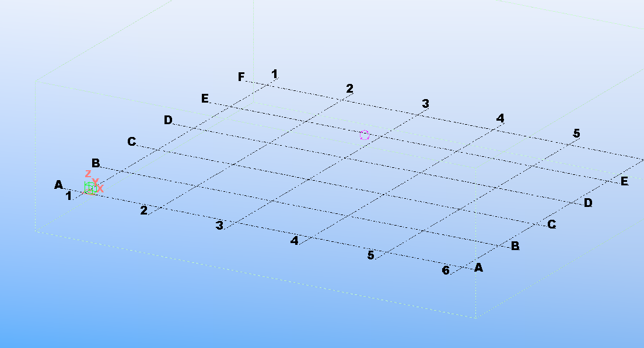Click label E at gridline E's right end
Image resolution: width=644 pixels, height=348 pixels.
(x=625, y=181)
